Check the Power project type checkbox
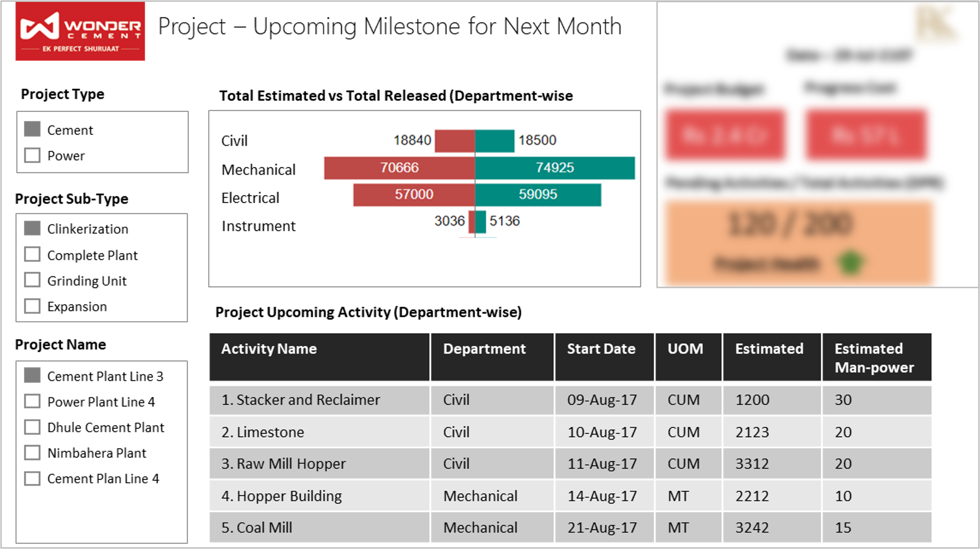 click(x=32, y=155)
